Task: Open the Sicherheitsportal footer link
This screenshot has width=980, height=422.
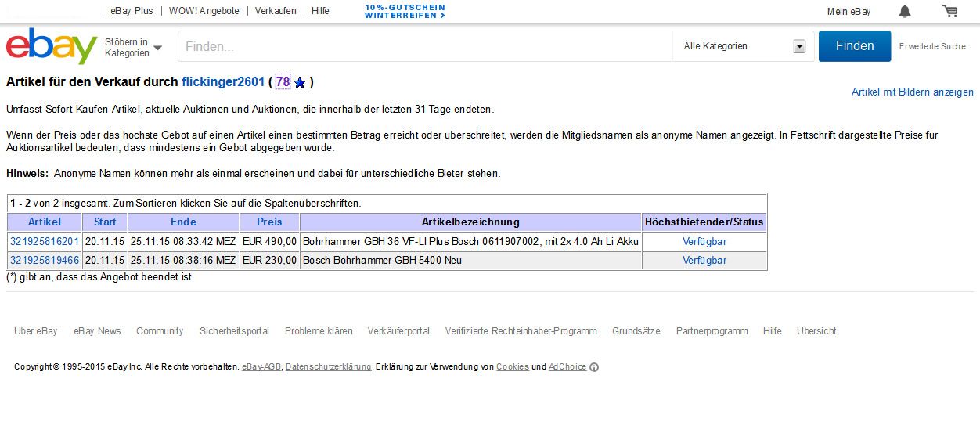Action: pyautogui.click(x=234, y=331)
